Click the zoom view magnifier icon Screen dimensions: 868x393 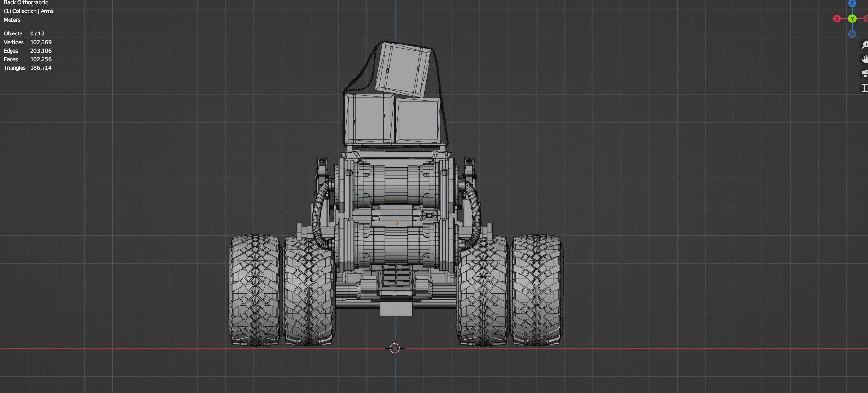tap(864, 45)
